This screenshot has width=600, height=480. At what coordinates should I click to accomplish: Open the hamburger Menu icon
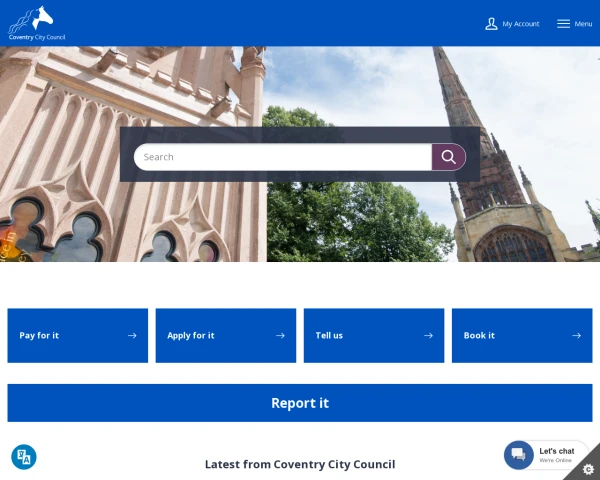click(x=563, y=24)
